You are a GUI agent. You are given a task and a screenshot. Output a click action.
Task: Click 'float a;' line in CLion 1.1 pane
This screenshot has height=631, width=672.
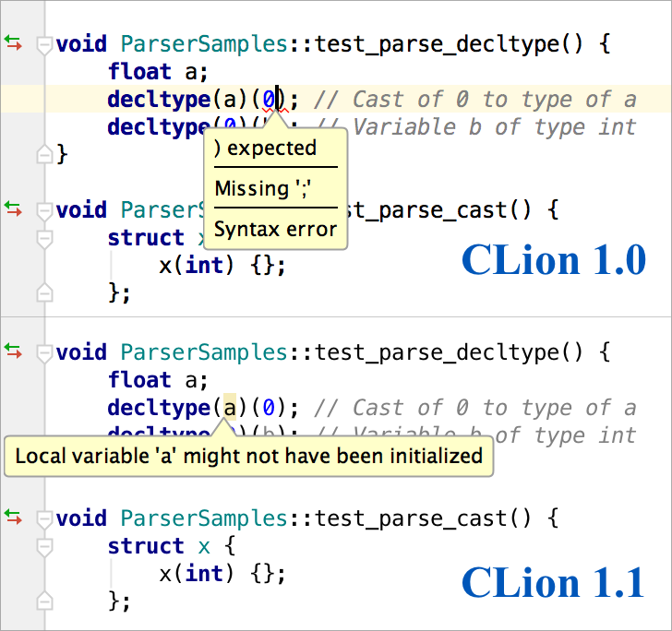tap(158, 380)
